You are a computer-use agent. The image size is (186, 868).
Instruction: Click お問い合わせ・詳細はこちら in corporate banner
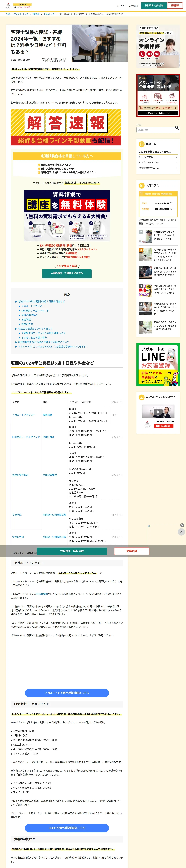158,113
